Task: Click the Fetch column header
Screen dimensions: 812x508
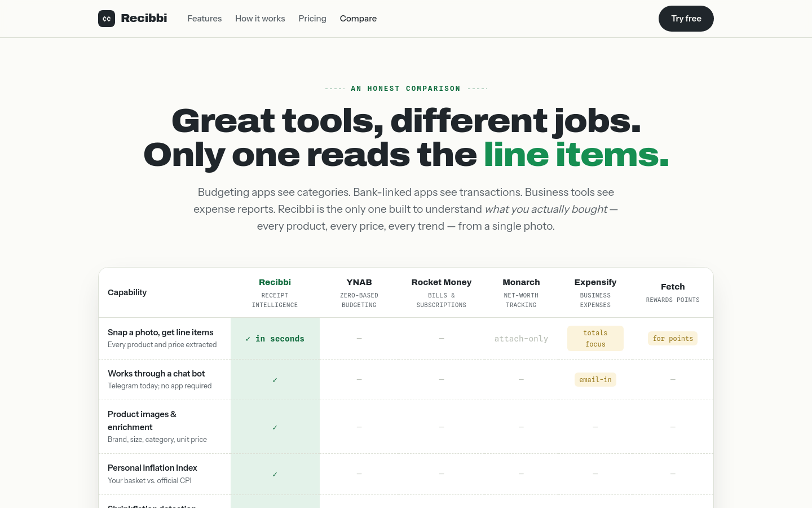Action: pyautogui.click(x=673, y=292)
